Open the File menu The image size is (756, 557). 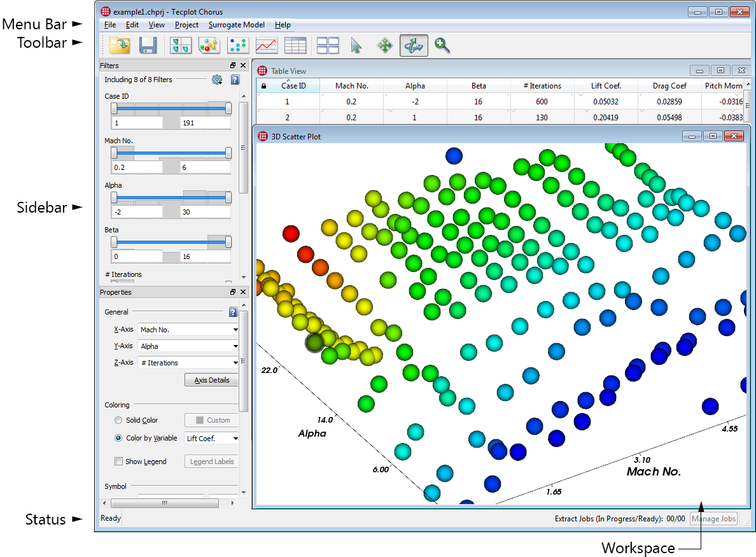point(110,25)
